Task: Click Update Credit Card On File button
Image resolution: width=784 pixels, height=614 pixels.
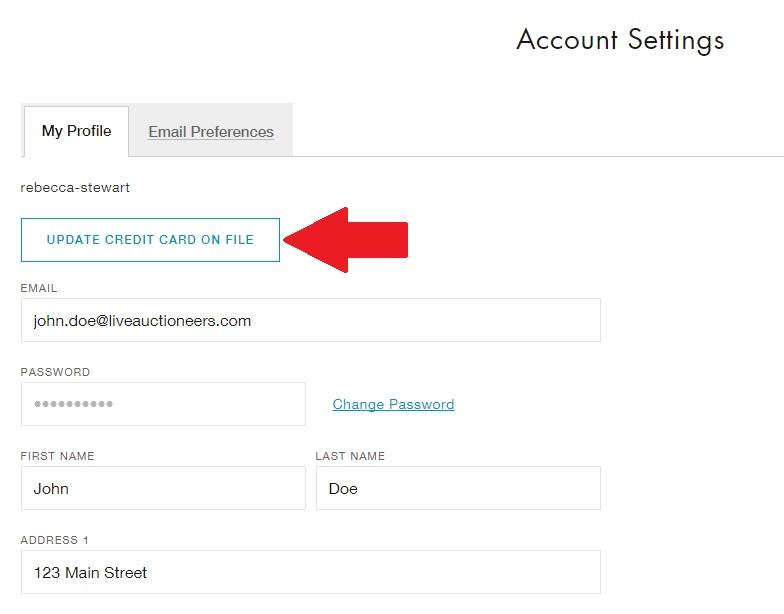Action: coord(150,240)
